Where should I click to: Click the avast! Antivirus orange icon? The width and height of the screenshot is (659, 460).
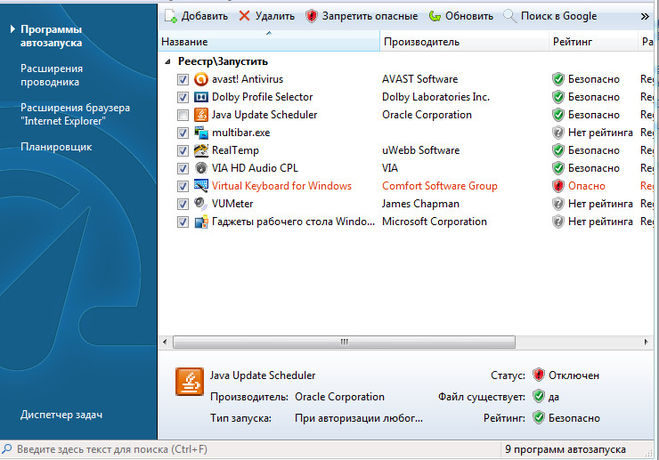point(201,79)
